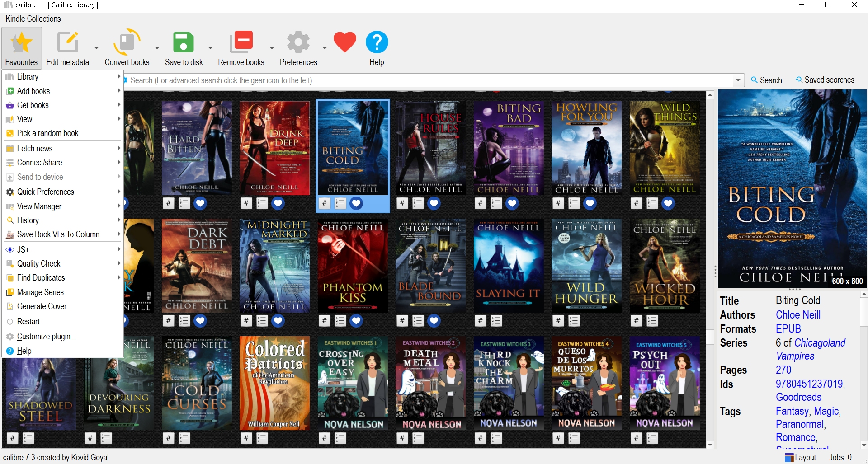Screen dimensions: 868x464
Task: Choose Pick a random book
Action: 63,133
